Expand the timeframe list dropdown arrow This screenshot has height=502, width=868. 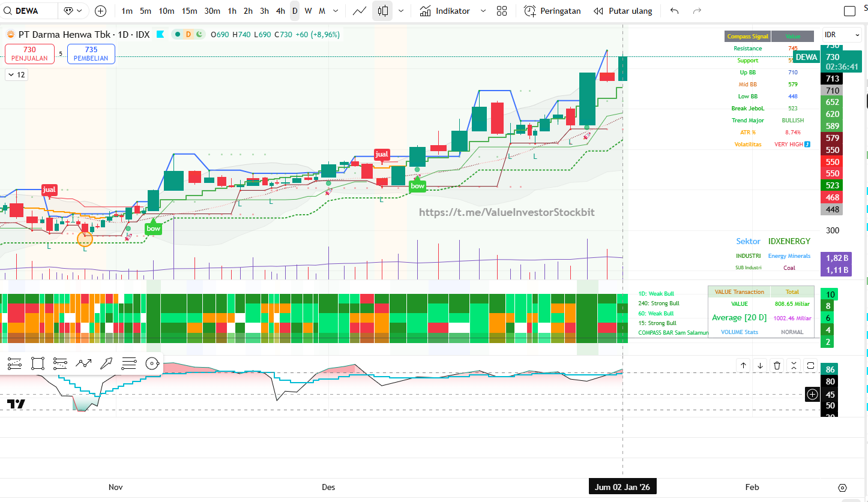[336, 11]
